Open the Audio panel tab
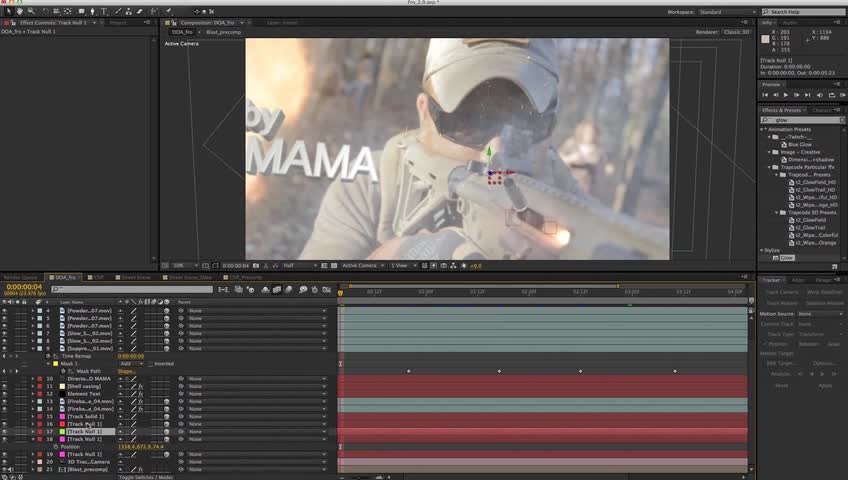The height and width of the screenshot is (480, 848). click(x=790, y=23)
